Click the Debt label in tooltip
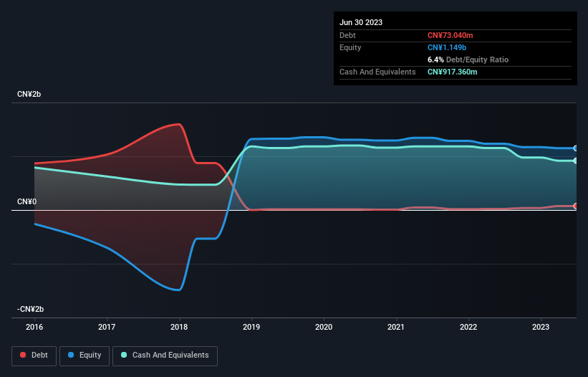Viewport: 588px width, 377px height. pos(347,35)
